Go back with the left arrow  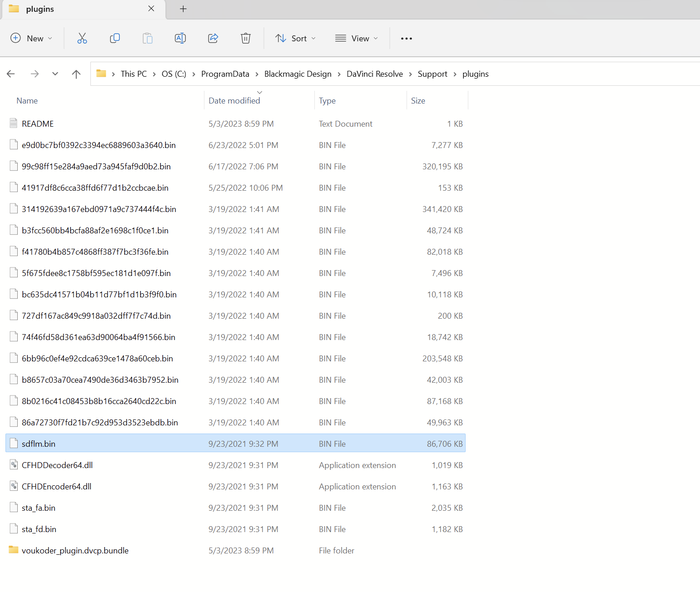pyautogui.click(x=11, y=74)
